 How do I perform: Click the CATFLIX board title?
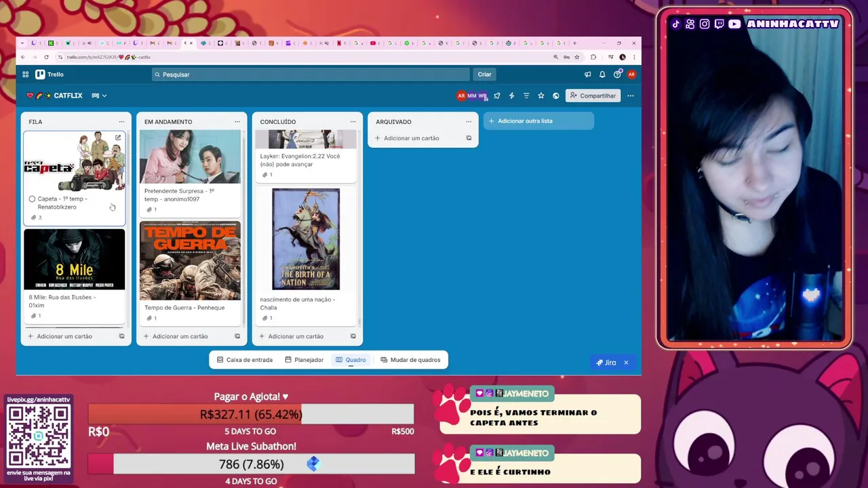click(68, 96)
